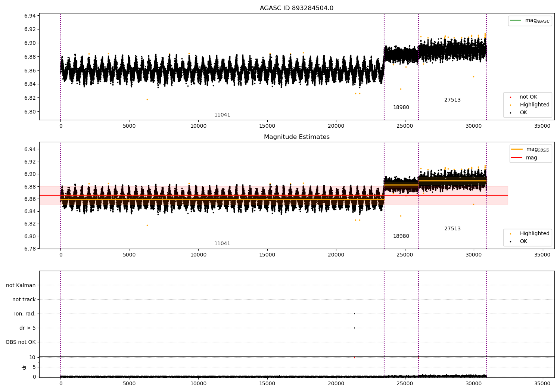Select "Highlighted" legend entry in AGASC ID plot
Screen dimensions: 560x392
535,105
